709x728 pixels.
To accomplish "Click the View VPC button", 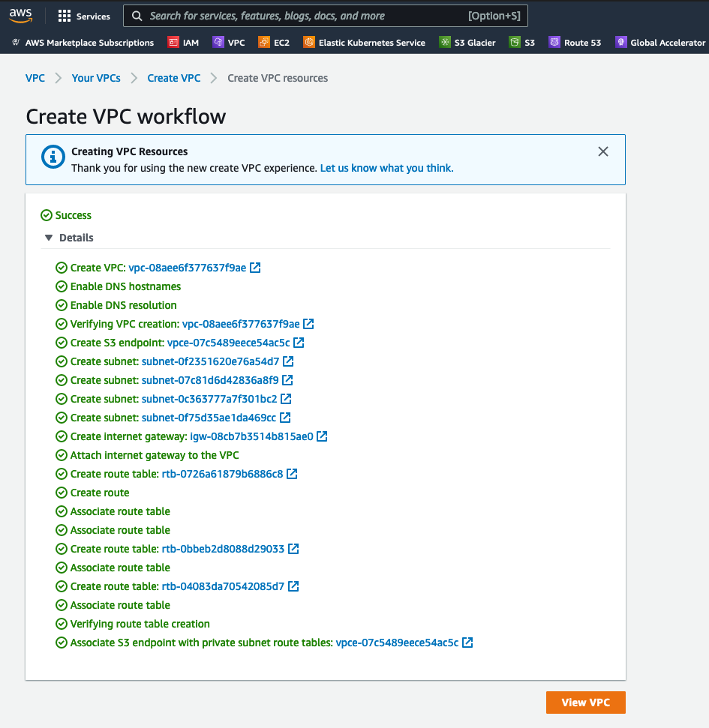I will [585, 703].
